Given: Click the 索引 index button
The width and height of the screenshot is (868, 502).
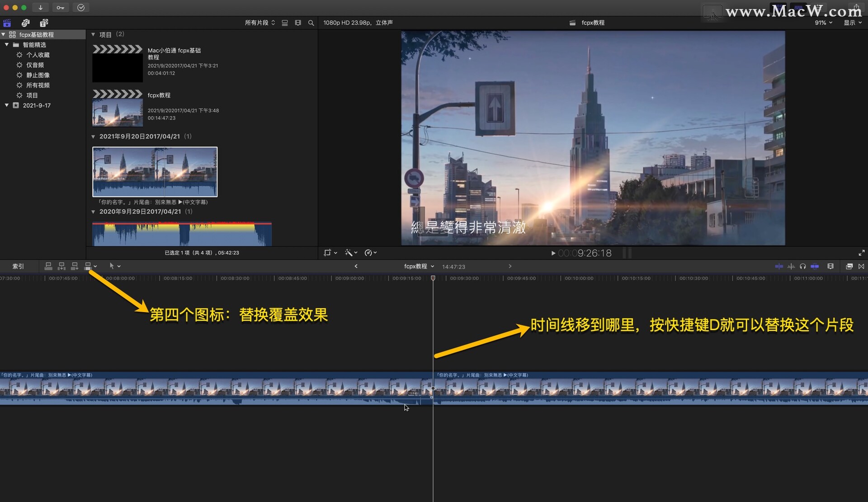Looking at the screenshot, I should click(18, 266).
